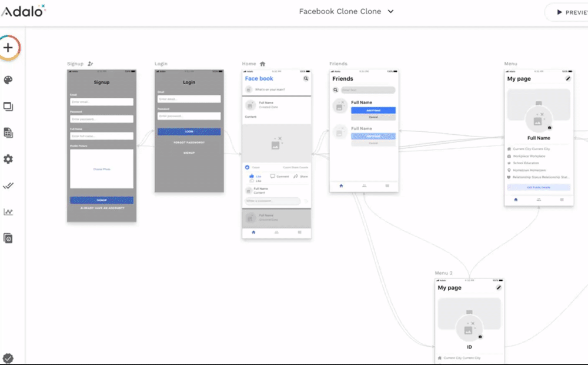Click the search icon on Home screen
Screen dimensions: 588x365
306,78
